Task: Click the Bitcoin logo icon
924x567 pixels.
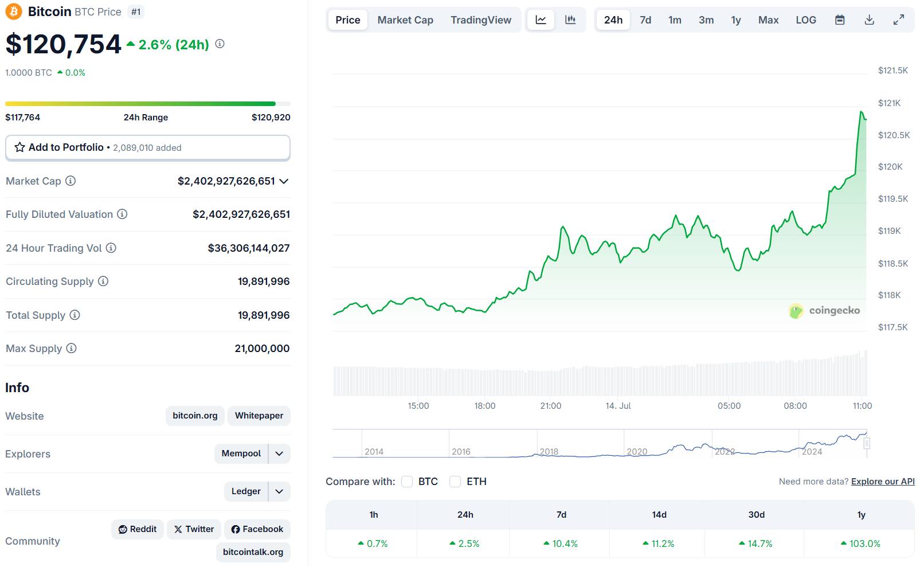Action: (x=14, y=11)
